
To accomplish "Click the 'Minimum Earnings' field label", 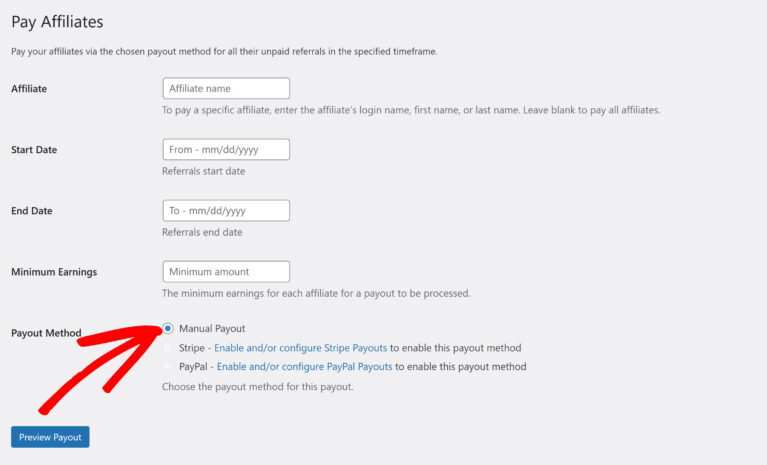I will pos(54,272).
